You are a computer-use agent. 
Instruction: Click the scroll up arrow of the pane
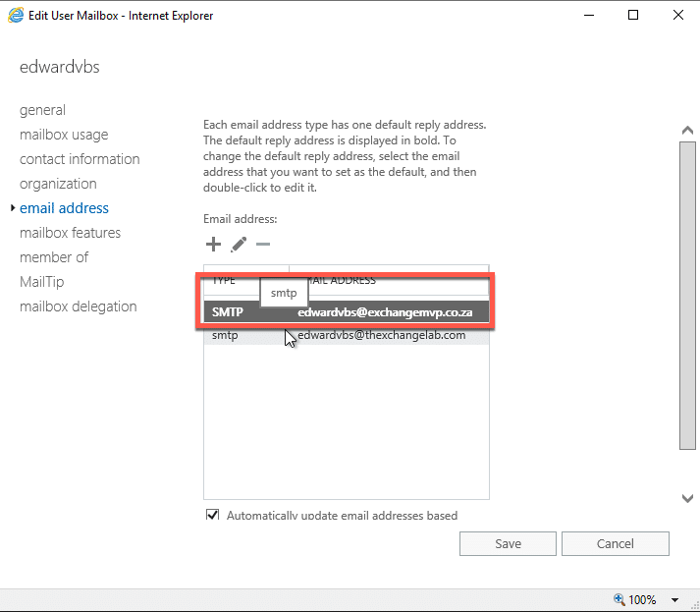[687, 131]
